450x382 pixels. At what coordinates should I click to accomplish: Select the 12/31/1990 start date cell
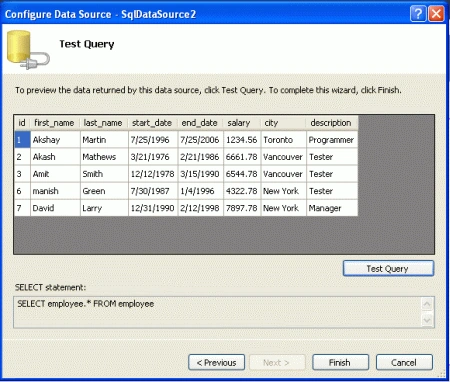pyautogui.click(x=153, y=208)
